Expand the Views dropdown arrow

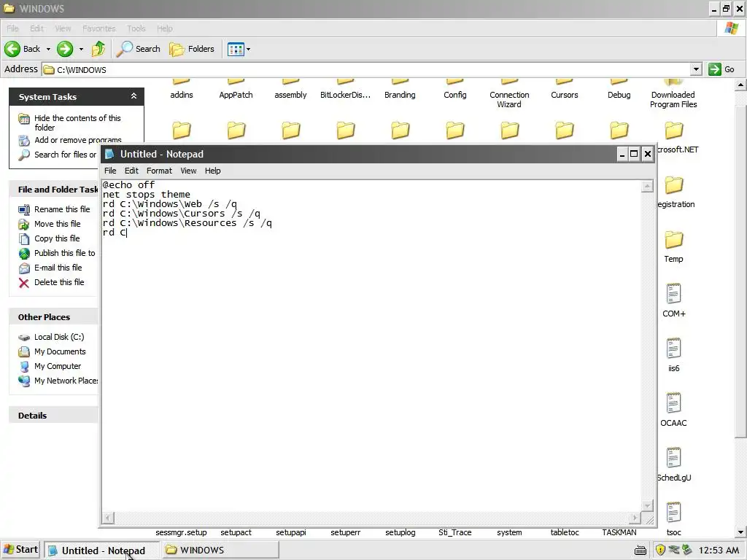click(248, 49)
